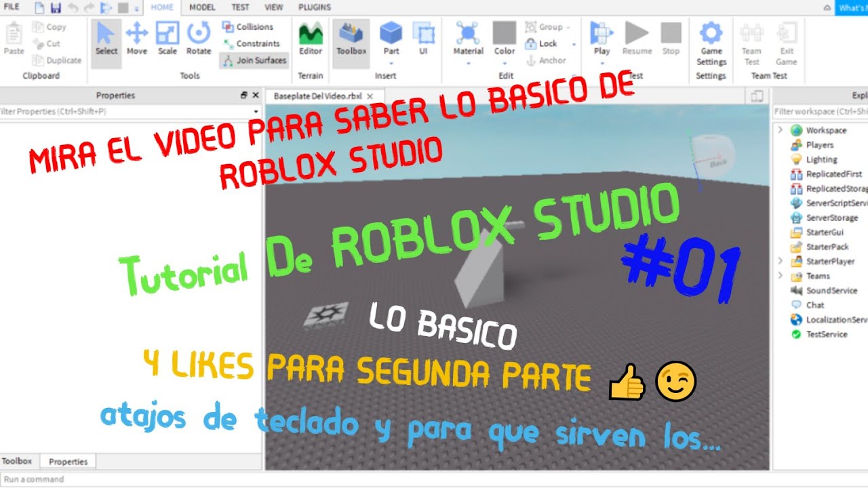868x488 pixels.
Task: Click the New file icon in quick access bar
Action: (x=40, y=8)
